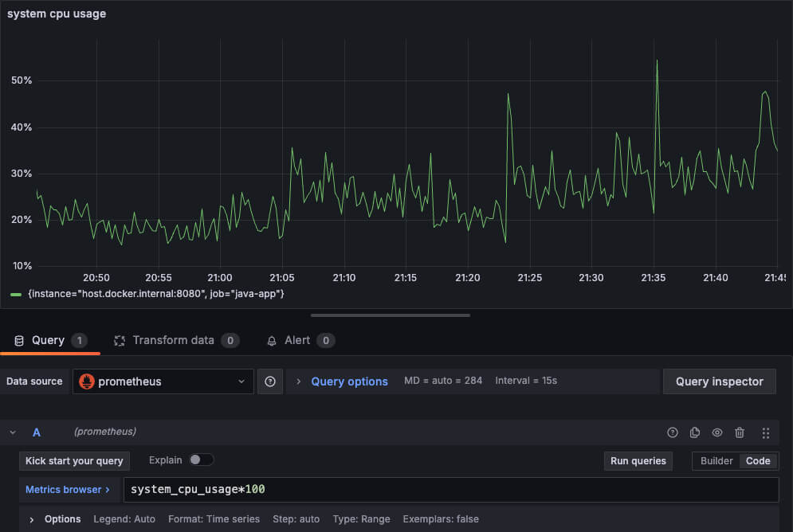The image size is (793, 532).
Task: Hide query A with the eye icon
Action: coord(717,432)
